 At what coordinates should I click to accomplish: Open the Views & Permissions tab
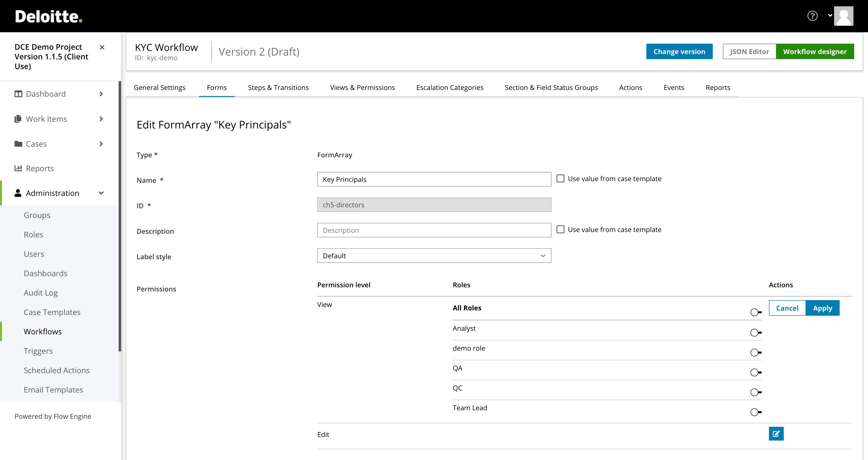(362, 87)
